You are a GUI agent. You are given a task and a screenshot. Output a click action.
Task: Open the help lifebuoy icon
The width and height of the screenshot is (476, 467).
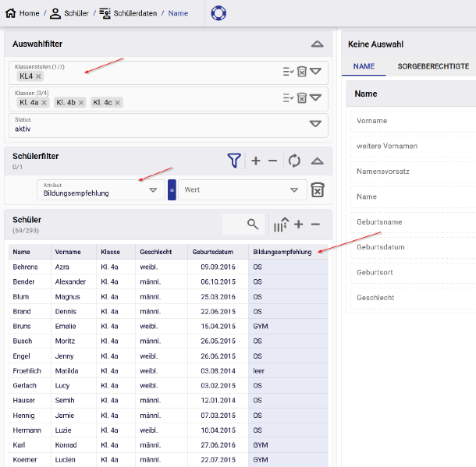[x=218, y=13]
